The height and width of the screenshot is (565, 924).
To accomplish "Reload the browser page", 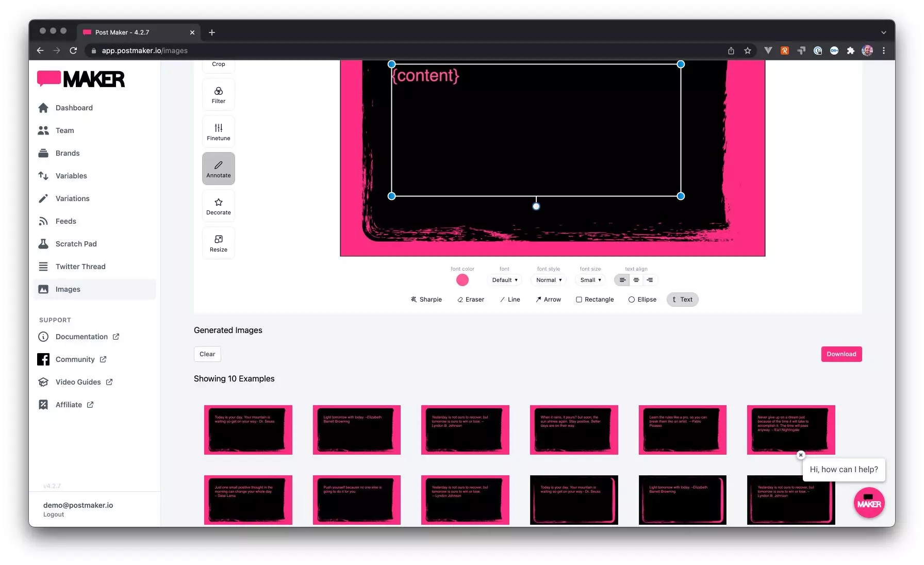I will coord(73,51).
